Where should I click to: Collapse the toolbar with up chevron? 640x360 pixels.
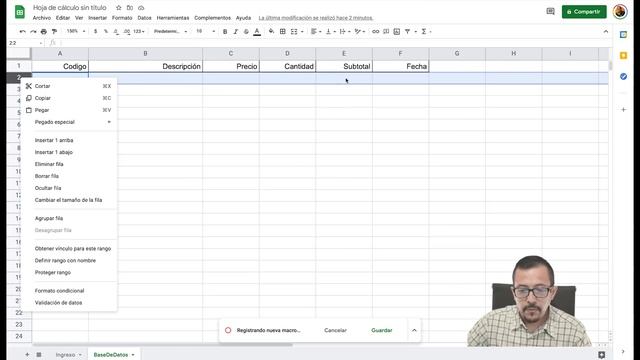point(606,31)
